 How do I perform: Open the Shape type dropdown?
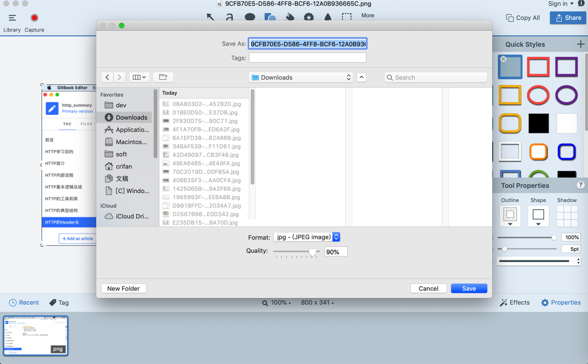click(x=538, y=216)
